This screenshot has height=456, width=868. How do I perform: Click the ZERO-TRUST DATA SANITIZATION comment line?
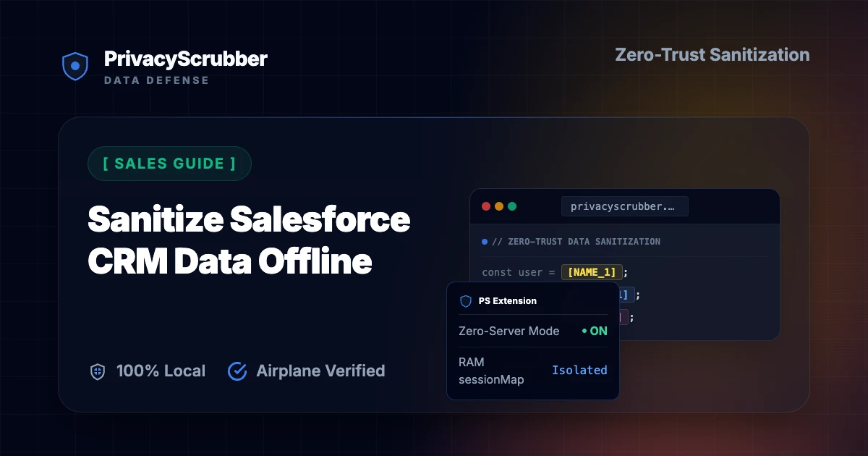[576, 242]
